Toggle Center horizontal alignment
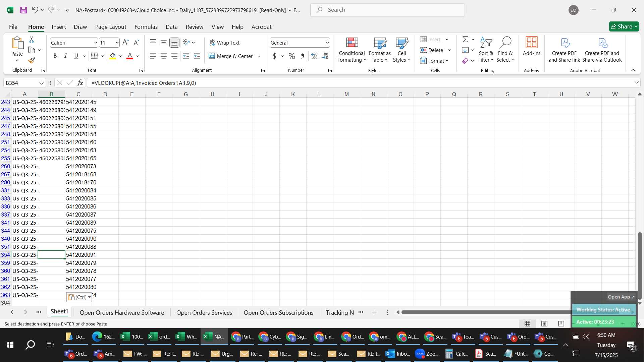Image resolution: width=644 pixels, height=362 pixels. click(x=164, y=56)
